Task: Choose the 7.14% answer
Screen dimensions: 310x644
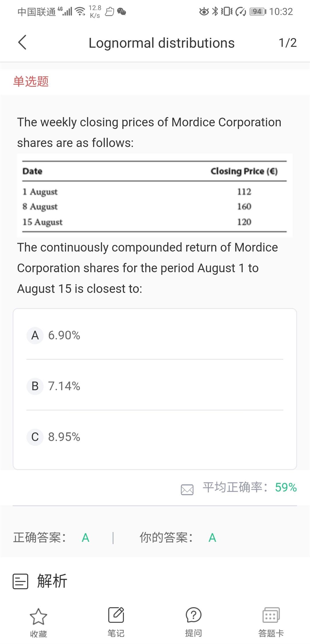Action: (x=64, y=386)
